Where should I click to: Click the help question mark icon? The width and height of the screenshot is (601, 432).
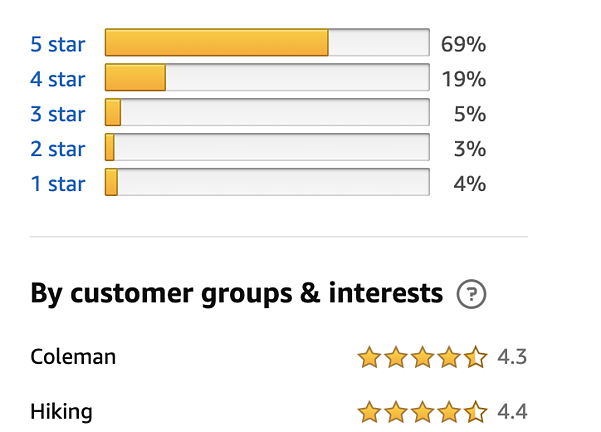coord(471,294)
